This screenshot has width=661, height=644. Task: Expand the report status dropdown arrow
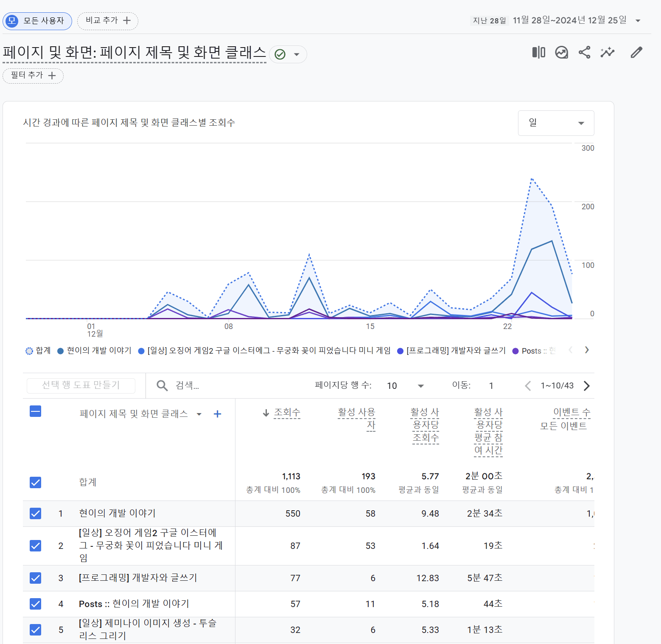click(297, 54)
